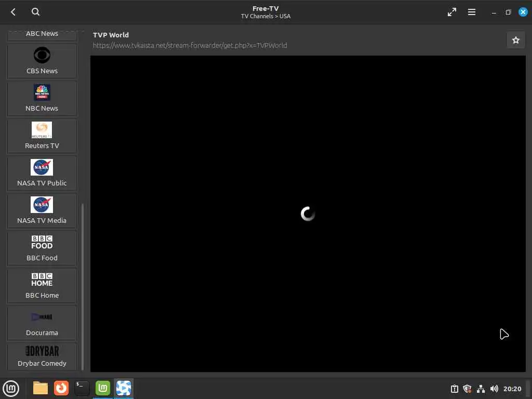Click the BBC HOME logo
The image size is (532, 399).
coord(42,280)
